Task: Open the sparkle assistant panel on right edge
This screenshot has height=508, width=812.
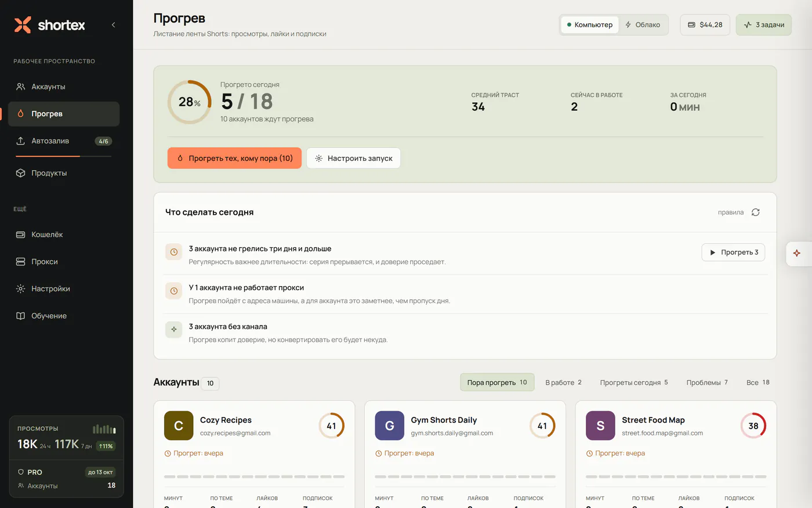Action: (x=797, y=253)
